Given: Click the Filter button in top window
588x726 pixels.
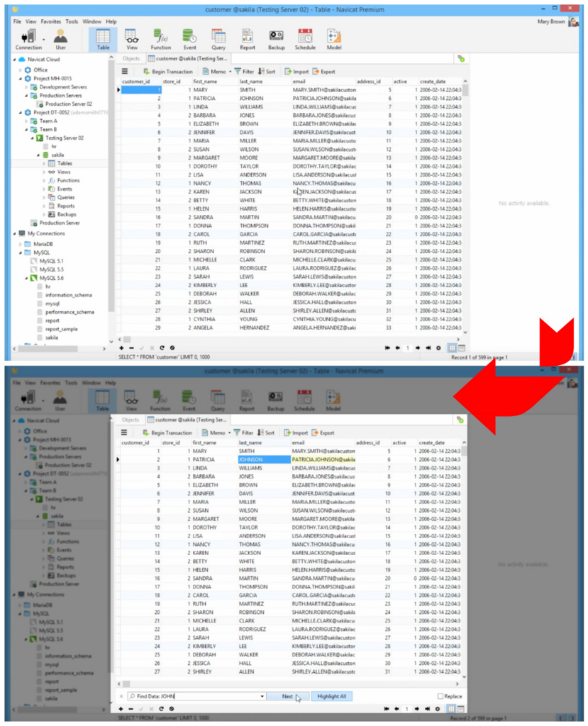Looking at the screenshot, I should pos(244,72).
